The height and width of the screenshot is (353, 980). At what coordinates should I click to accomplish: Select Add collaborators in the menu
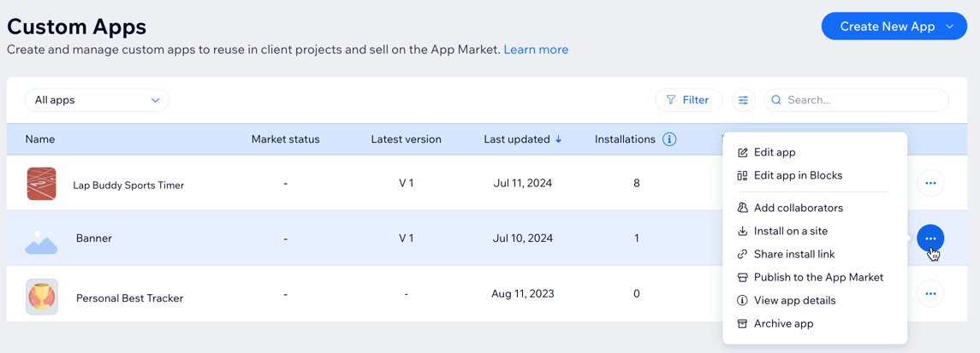pos(798,208)
